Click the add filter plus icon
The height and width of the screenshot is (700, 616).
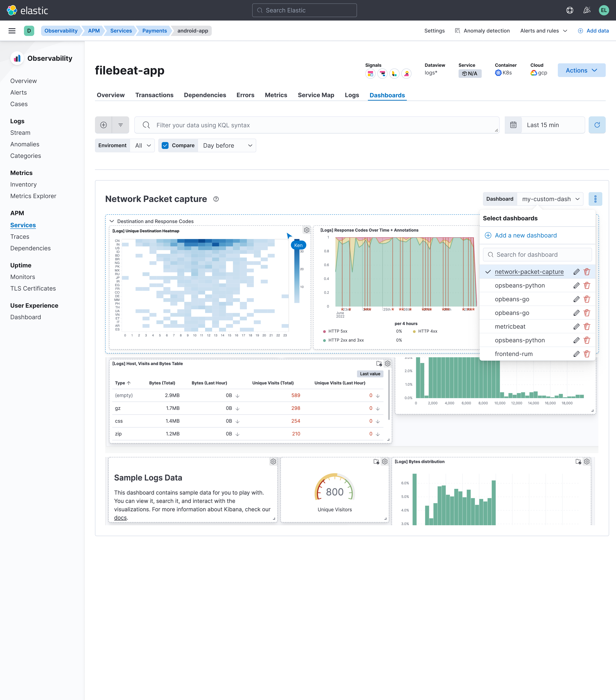(x=103, y=125)
